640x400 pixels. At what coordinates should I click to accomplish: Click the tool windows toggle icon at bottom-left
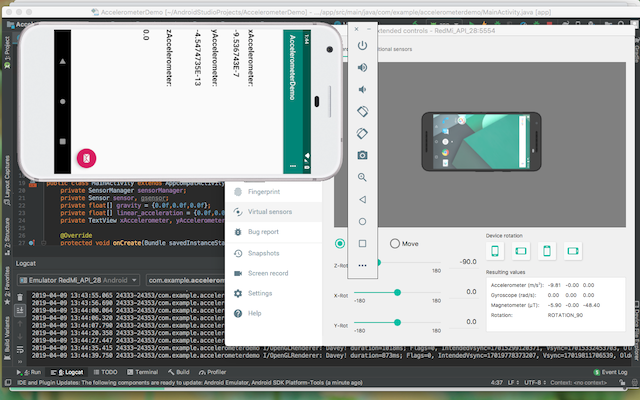pos(7,382)
